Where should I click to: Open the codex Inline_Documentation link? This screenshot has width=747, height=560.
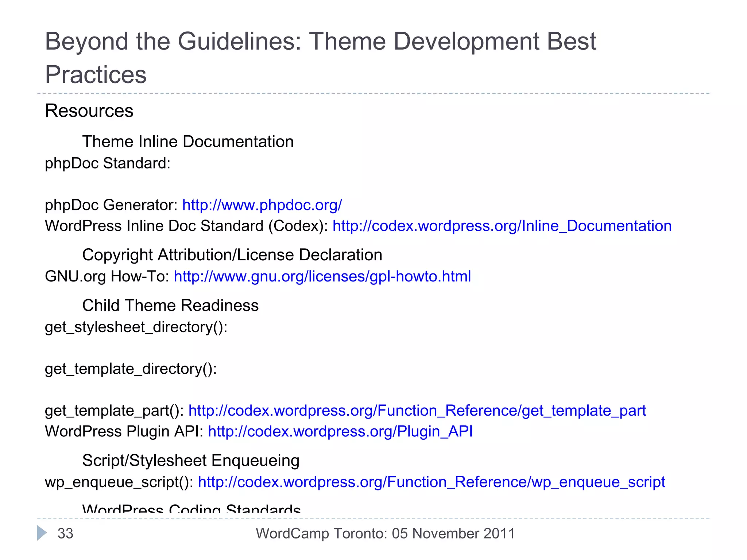coord(502,226)
